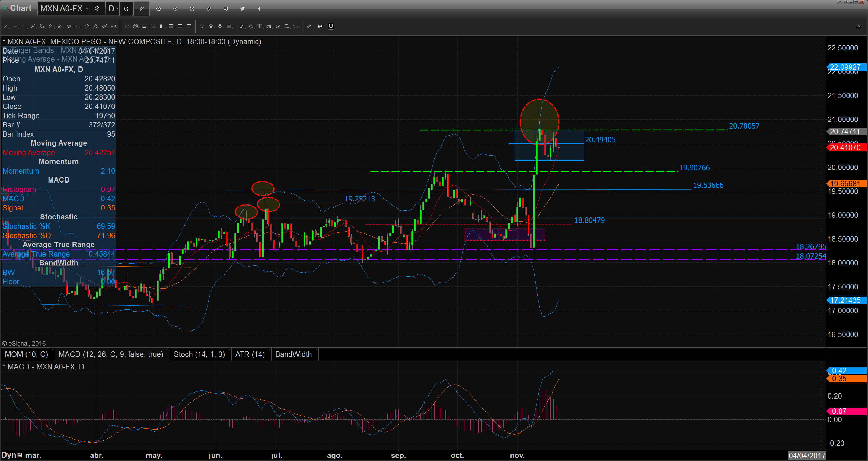Share chart on Twitter
Viewport: 868px width, 461px height.
pos(242,8)
